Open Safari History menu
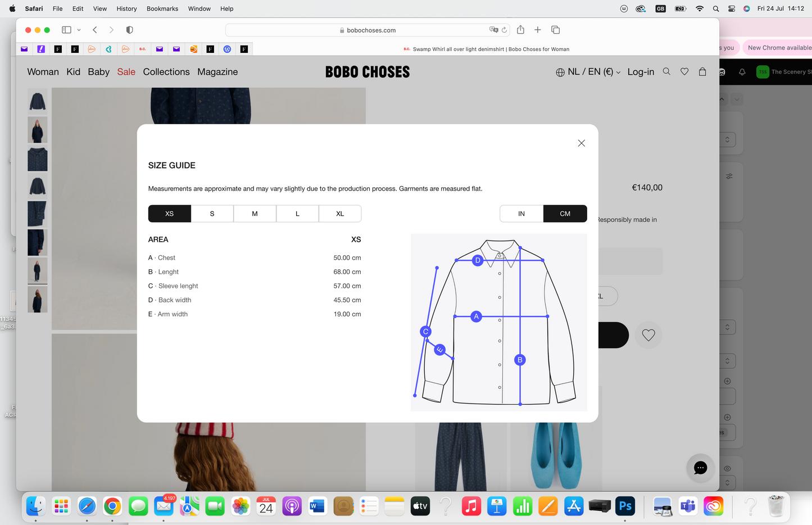 (126, 8)
